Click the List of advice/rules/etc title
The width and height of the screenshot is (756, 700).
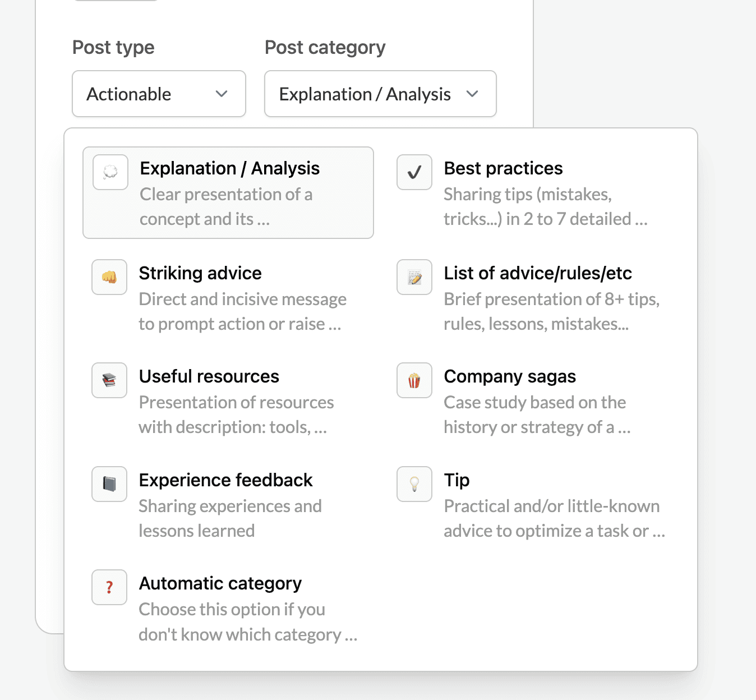538,273
